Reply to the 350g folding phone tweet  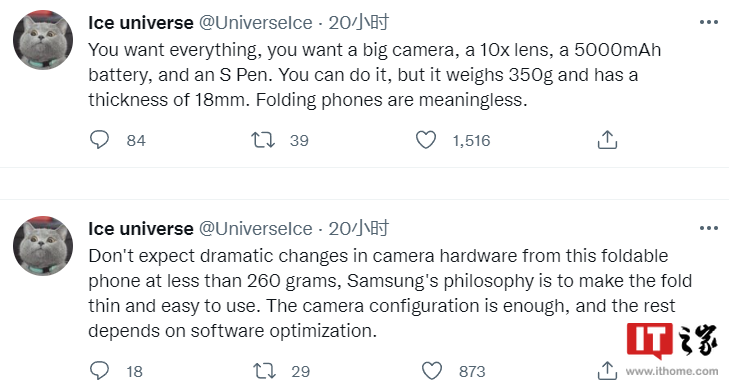[99, 140]
